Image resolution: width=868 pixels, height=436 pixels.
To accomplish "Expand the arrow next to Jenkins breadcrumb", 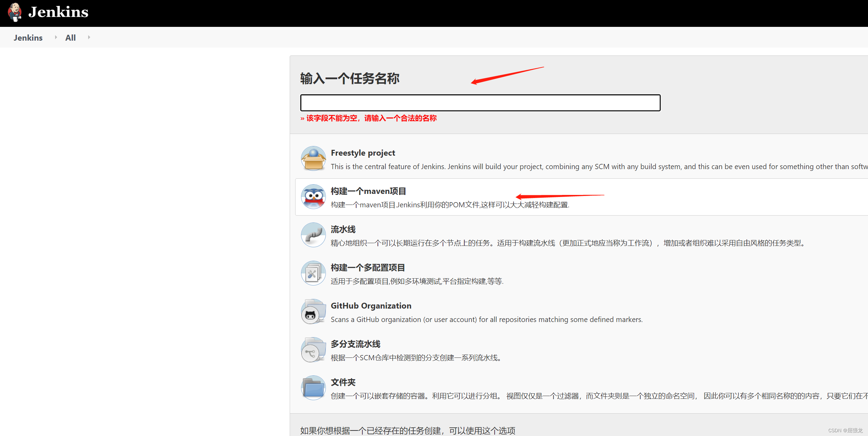I will 56,37.
